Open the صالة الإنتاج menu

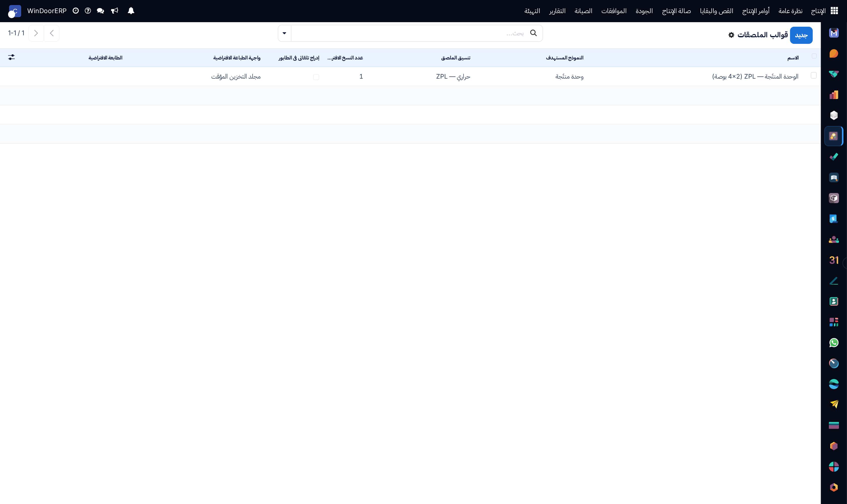click(x=676, y=11)
